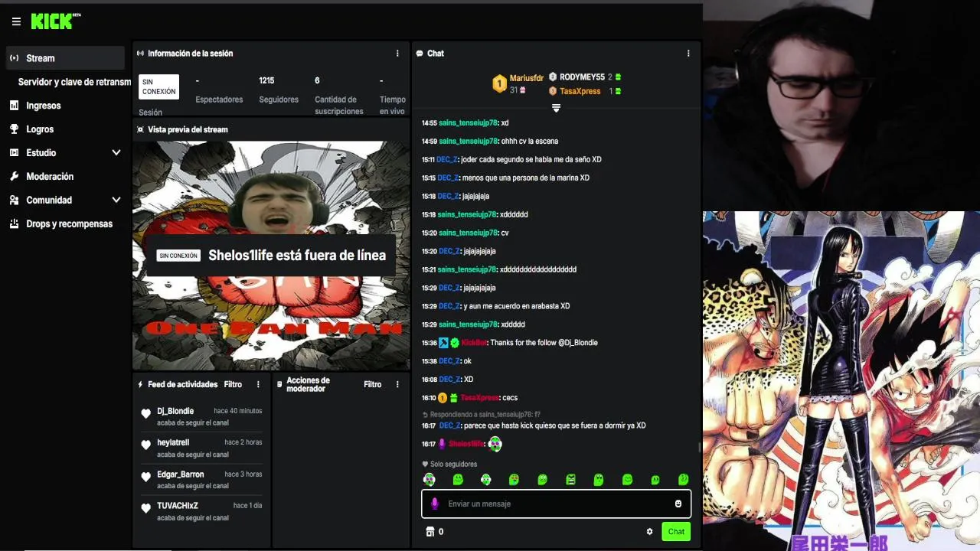Insert the first headphone emote in quick row
Viewport: 980px width, 551px height.
(430, 480)
